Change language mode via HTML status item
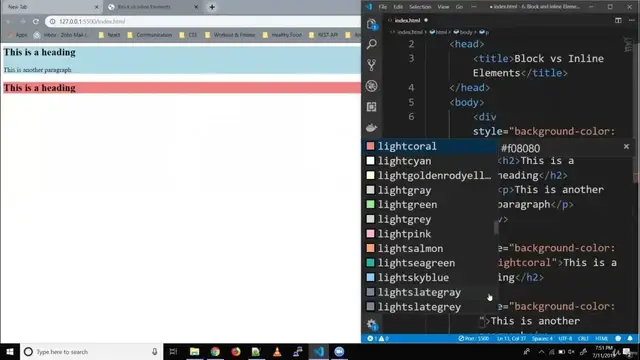 point(601,338)
